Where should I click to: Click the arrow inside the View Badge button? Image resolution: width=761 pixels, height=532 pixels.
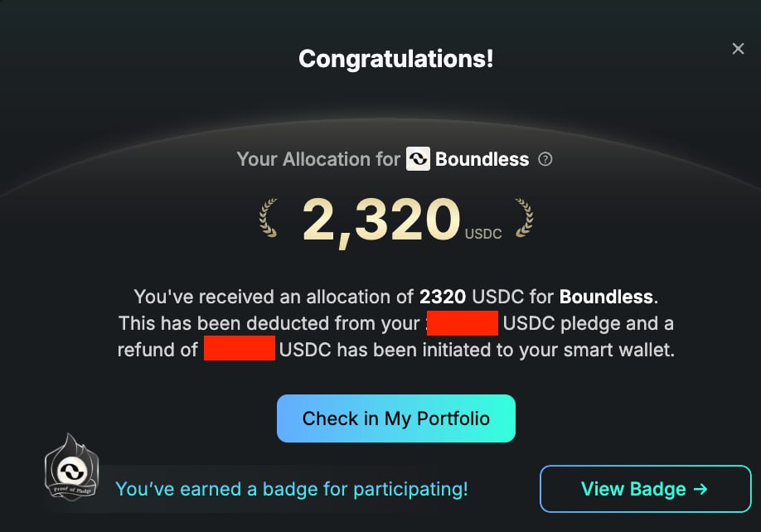[x=700, y=489]
